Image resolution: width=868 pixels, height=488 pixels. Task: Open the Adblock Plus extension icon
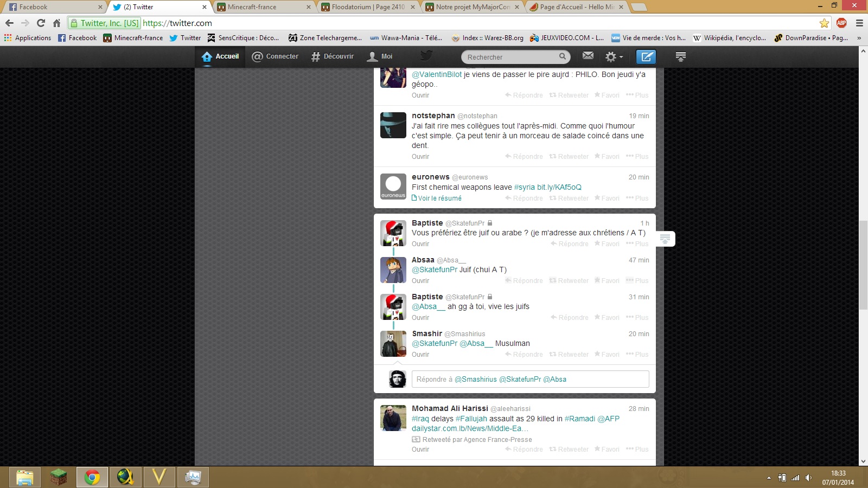(841, 23)
